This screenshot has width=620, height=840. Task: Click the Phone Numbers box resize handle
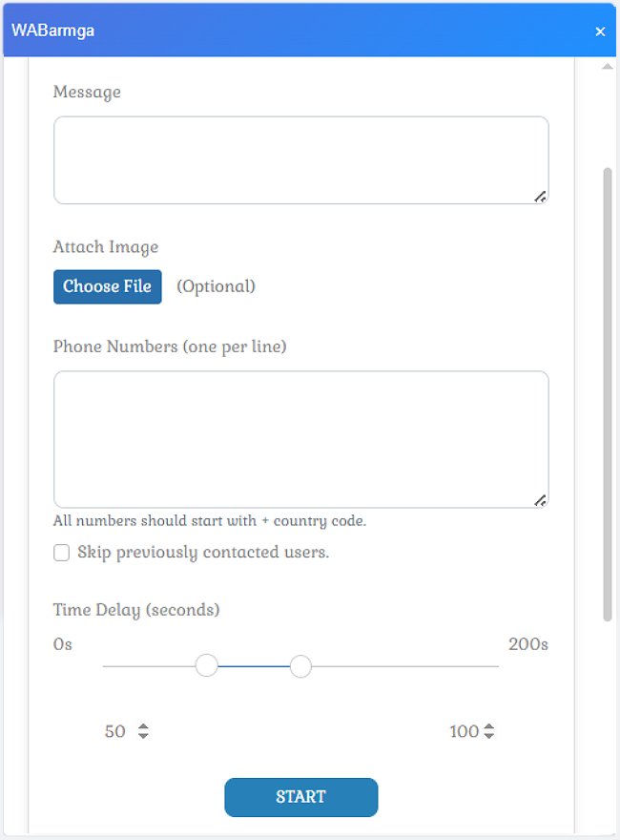540,499
